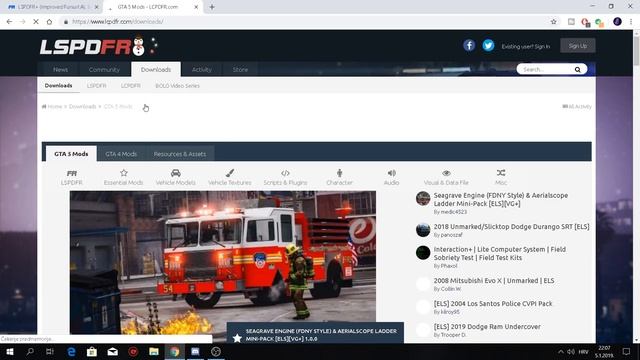Open the BOLO Video Series link
This screenshot has height=360, width=640.
(178, 86)
